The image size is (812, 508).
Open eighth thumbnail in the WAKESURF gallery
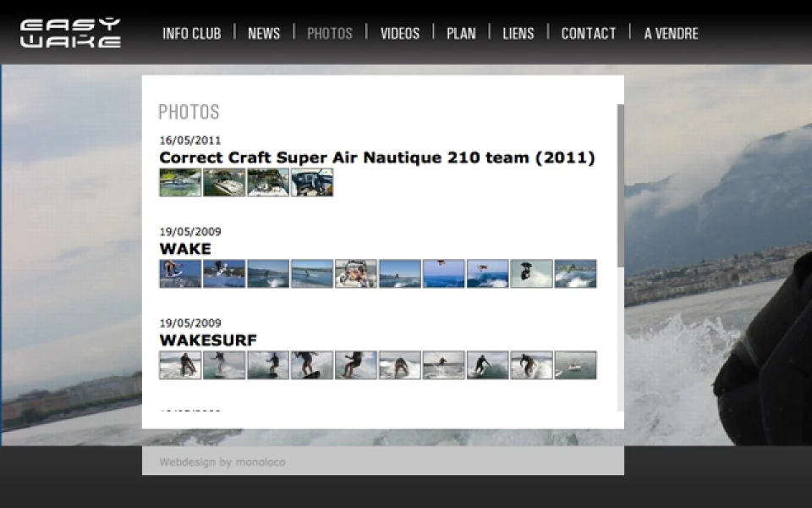coord(488,365)
